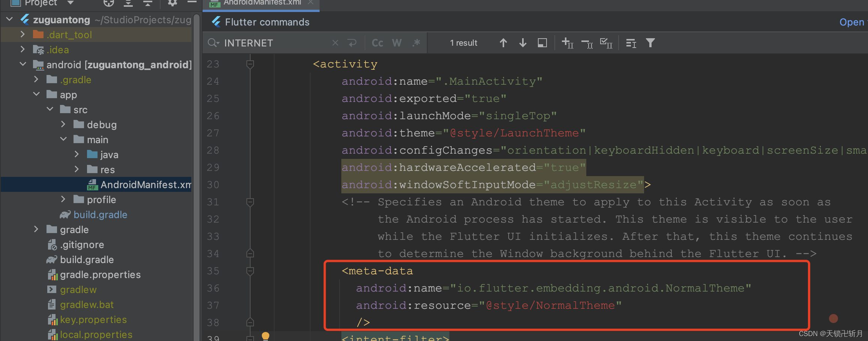Select opened file in Project view
Viewport: 868px width, 341px height.
(x=108, y=3)
